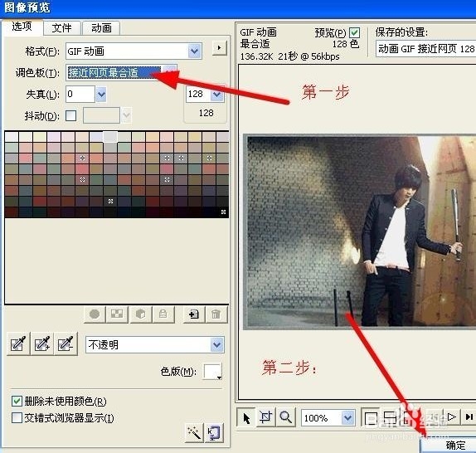
Task: Click the 图像预览 window title
Action: pyautogui.click(x=27, y=7)
